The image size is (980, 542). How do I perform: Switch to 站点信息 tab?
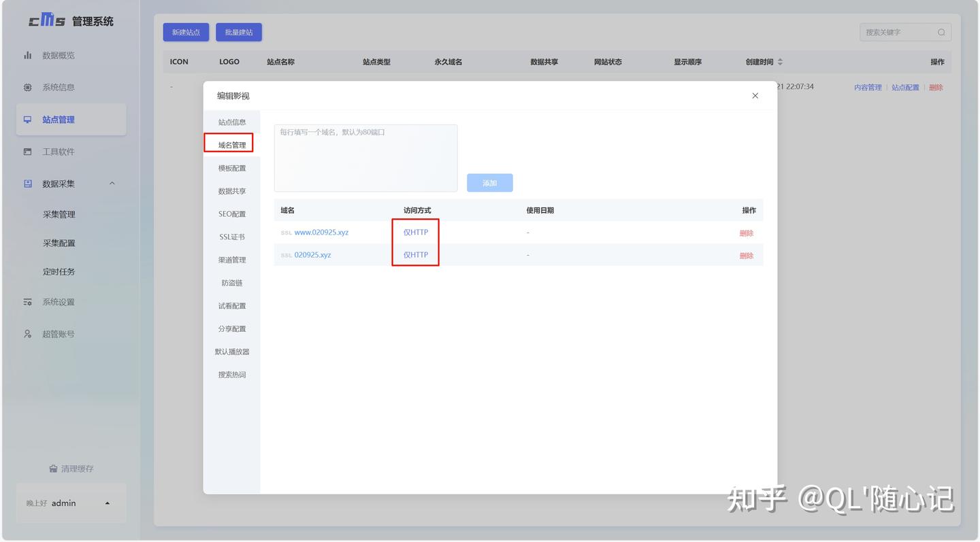(x=232, y=122)
